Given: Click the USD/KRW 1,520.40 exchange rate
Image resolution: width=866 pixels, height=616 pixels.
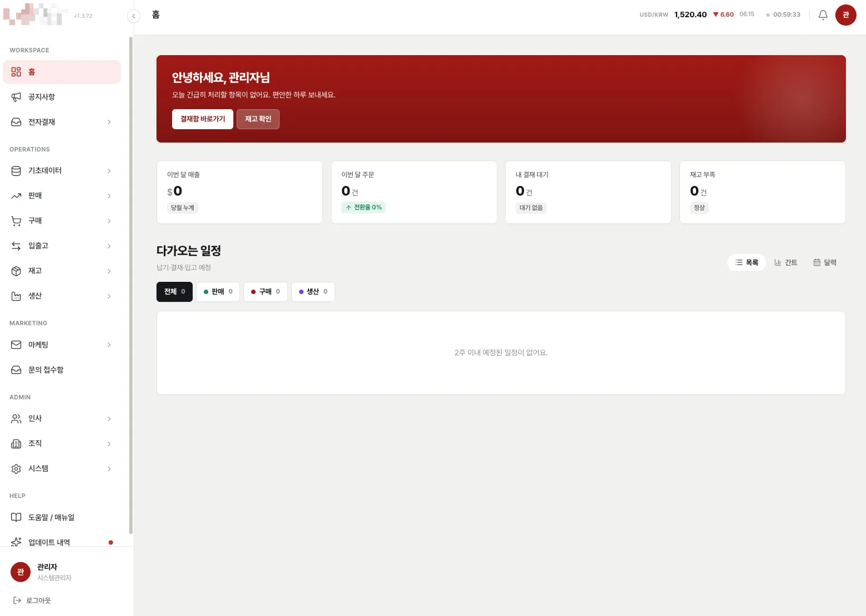Looking at the screenshot, I should tap(673, 14).
